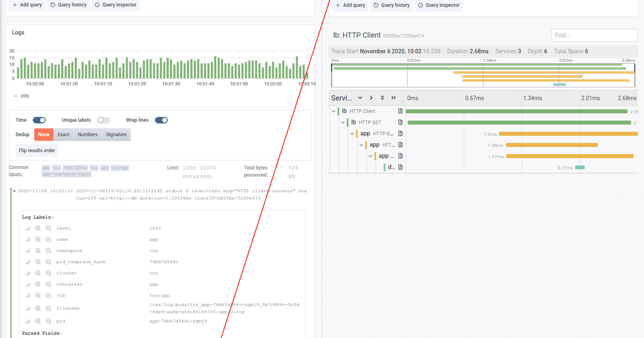Click the lb HTTP Client green span bar

(x=516, y=111)
